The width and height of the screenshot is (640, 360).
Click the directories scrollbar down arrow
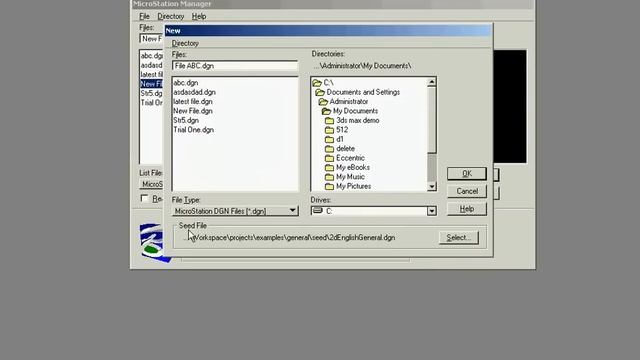click(432, 187)
